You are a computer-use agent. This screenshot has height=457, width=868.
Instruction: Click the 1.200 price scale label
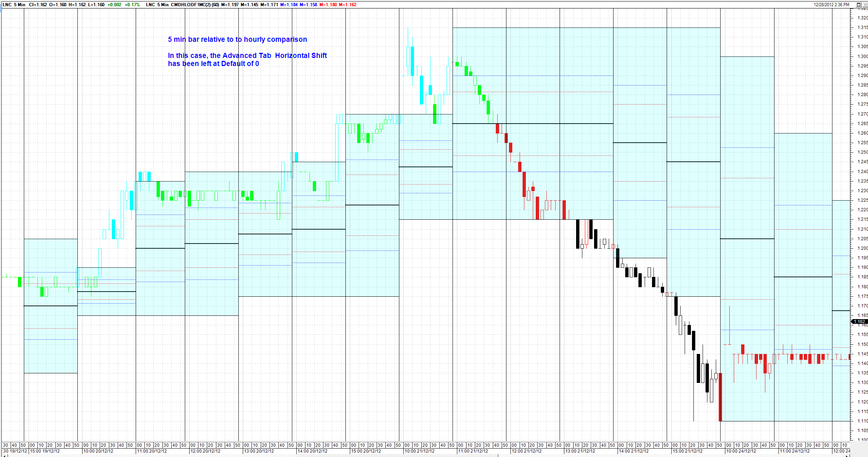click(x=862, y=248)
